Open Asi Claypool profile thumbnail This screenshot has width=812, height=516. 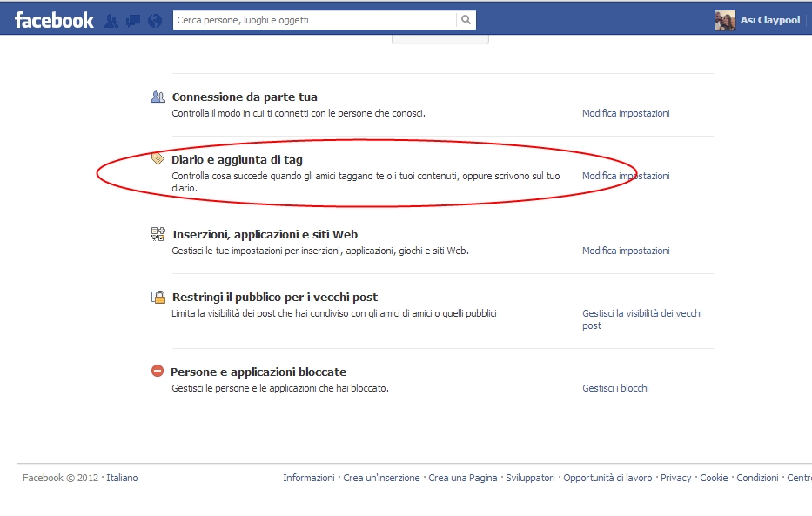pyautogui.click(x=725, y=20)
